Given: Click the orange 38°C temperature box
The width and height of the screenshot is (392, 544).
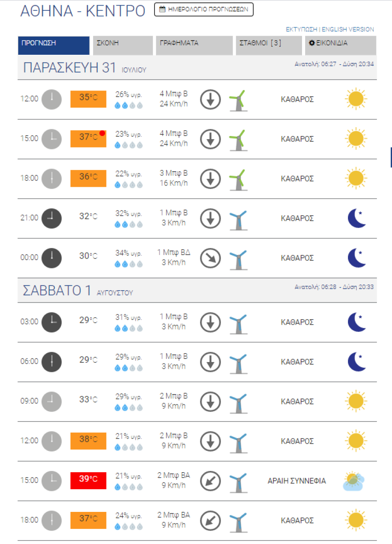Looking at the screenshot, I should click(x=88, y=441).
